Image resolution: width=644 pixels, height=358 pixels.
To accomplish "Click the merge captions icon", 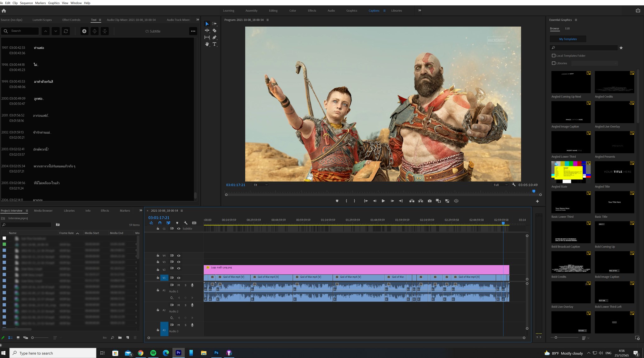I will (x=105, y=31).
